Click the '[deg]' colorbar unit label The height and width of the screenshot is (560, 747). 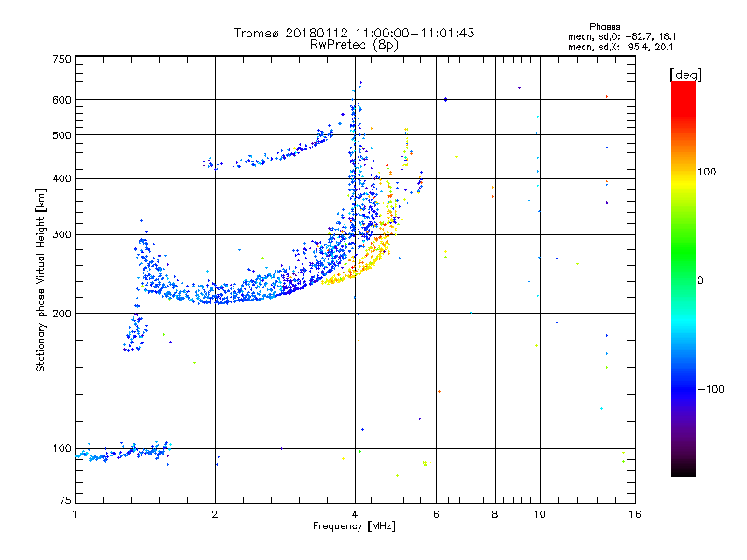click(685, 75)
